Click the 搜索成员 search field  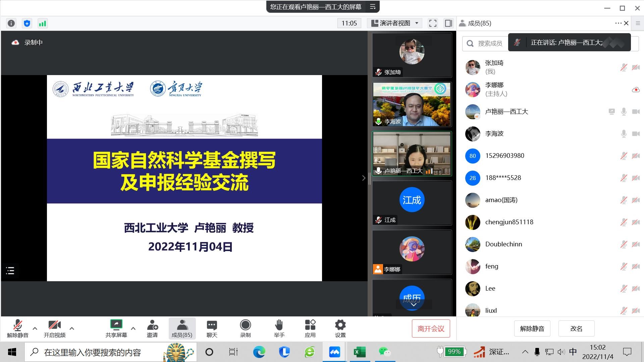pos(490,44)
